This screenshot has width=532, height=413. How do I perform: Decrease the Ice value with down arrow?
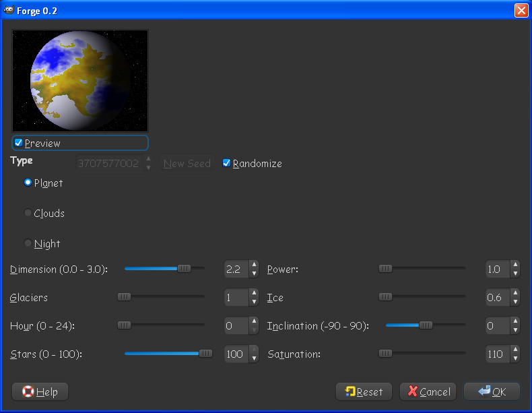(515, 302)
